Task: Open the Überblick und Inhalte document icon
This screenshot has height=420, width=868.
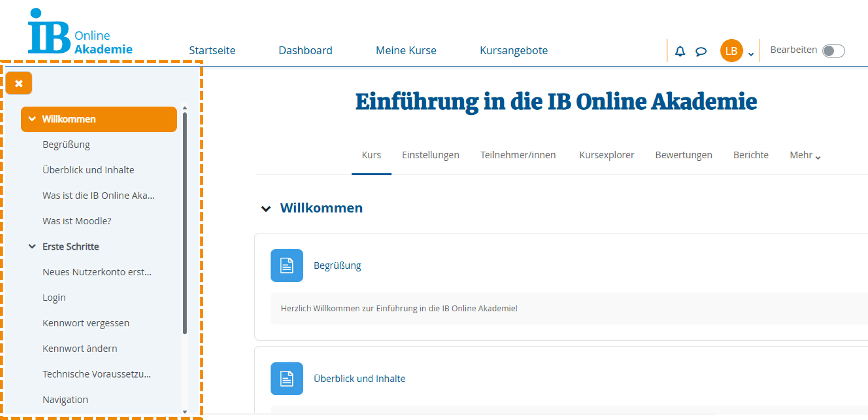Action: 286,379
